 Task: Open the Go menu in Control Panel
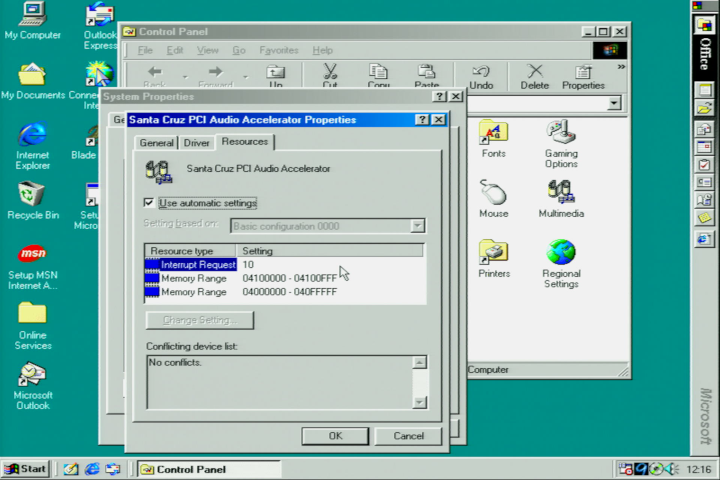point(239,50)
